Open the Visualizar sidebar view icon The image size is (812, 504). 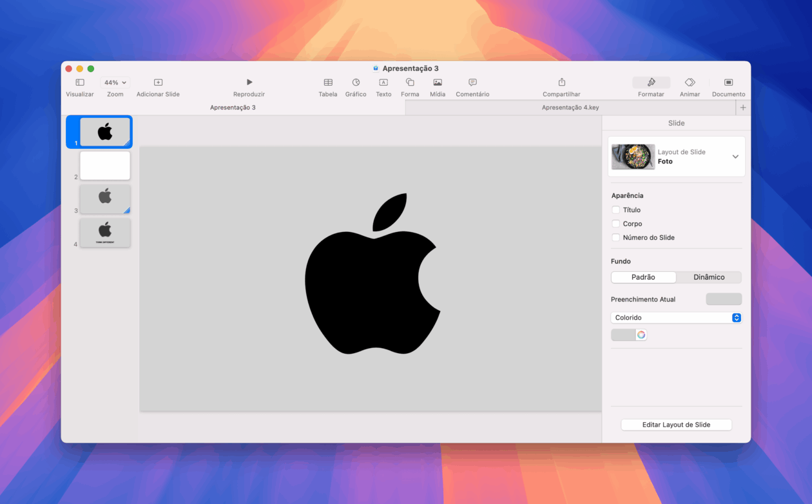80,82
